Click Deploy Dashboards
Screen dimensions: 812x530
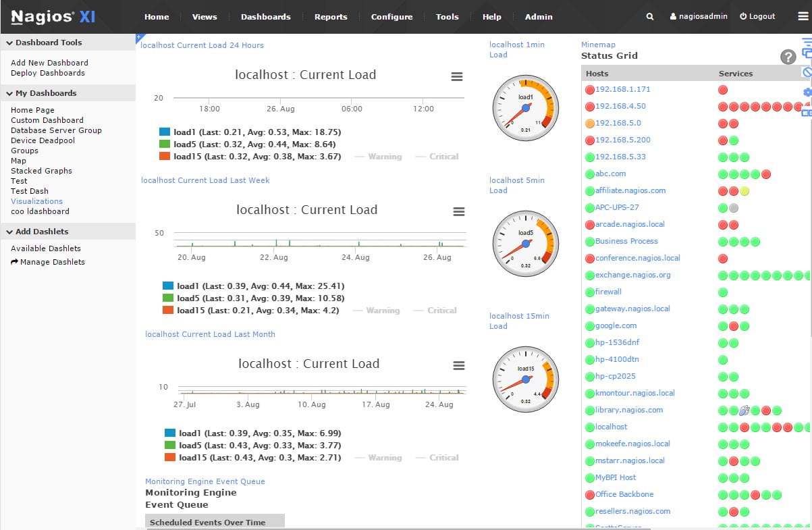pyautogui.click(x=48, y=73)
